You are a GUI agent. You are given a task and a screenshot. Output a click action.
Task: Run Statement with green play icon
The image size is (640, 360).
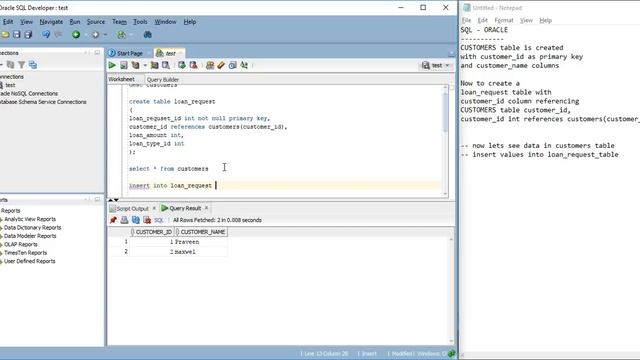click(112, 65)
